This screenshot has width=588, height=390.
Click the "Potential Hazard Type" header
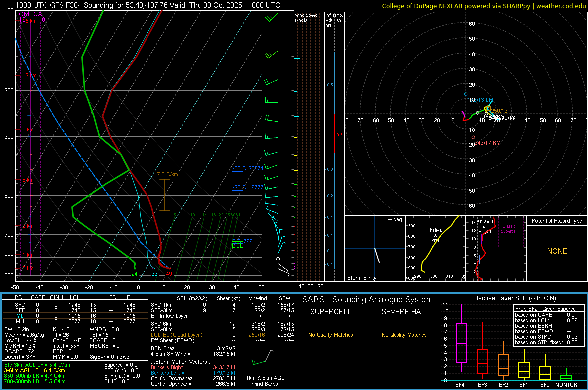557,221
